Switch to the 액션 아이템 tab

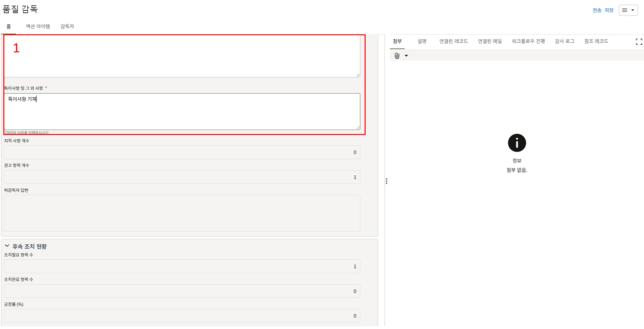pyautogui.click(x=38, y=26)
